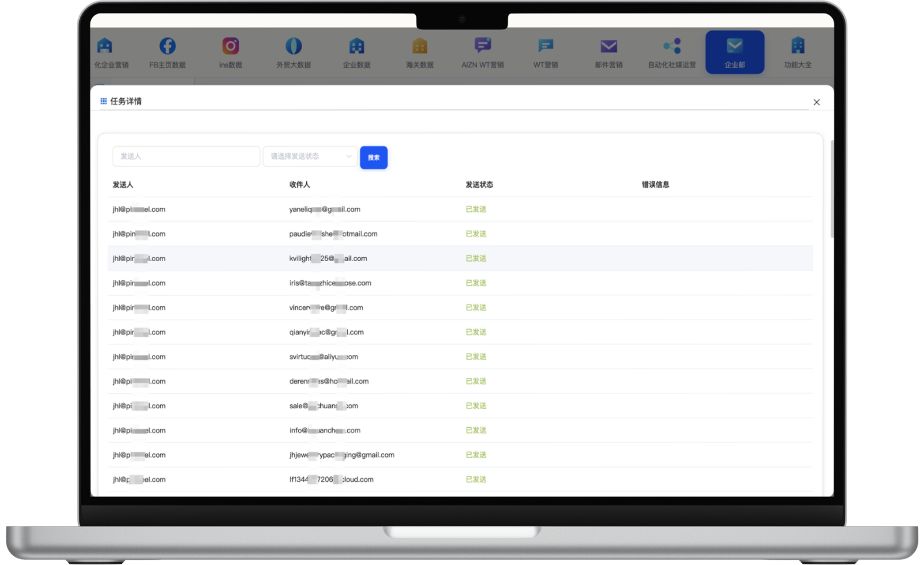Select the 外贸大数据 icon
Screen dimensions: 924x565
click(293, 46)
